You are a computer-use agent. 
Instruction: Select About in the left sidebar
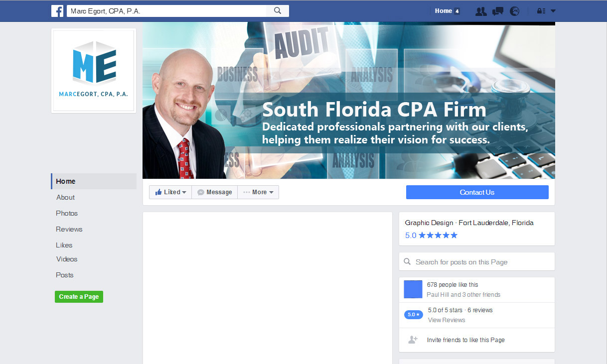[65, 197]
